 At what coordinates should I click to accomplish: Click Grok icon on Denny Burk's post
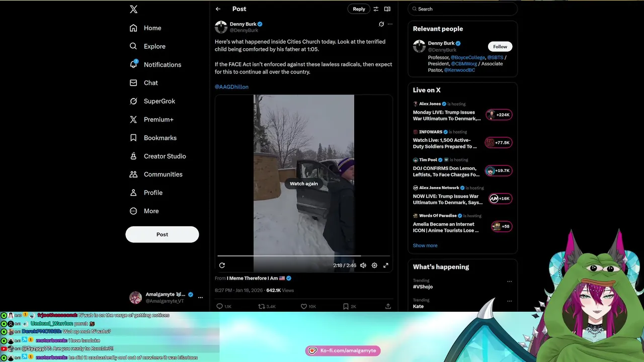[381, 24]
